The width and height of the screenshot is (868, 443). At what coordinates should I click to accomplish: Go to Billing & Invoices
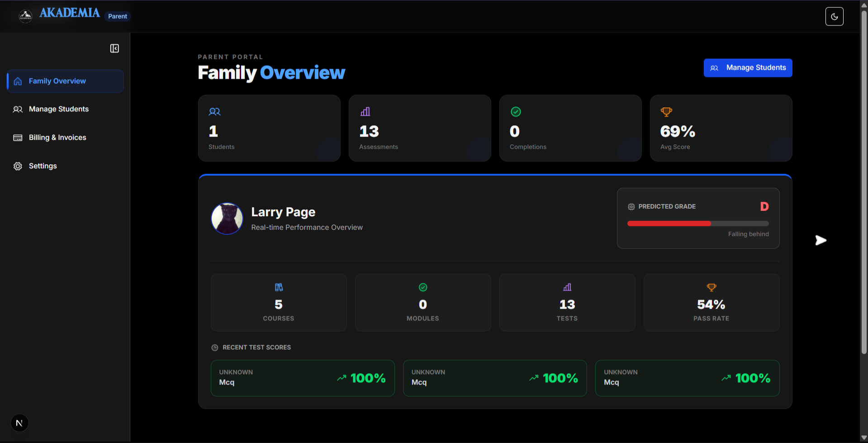[x=57, y=138]
